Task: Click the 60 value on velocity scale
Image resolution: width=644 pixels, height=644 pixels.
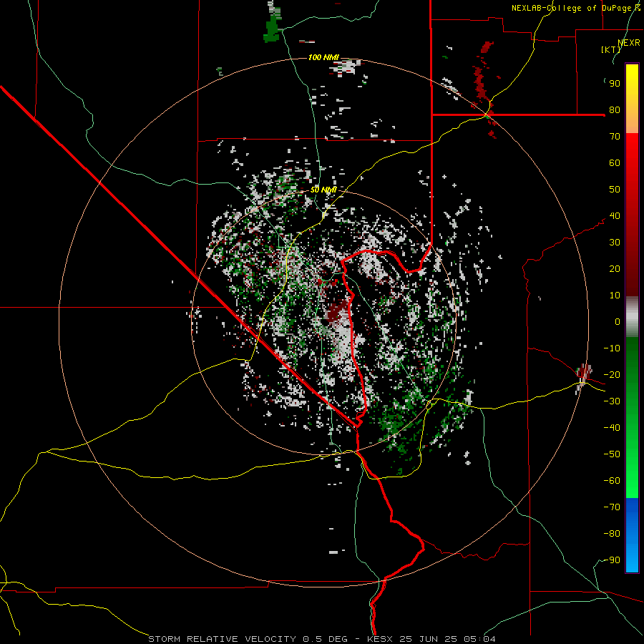Action: pyautogui.click(x=615, y=163)
